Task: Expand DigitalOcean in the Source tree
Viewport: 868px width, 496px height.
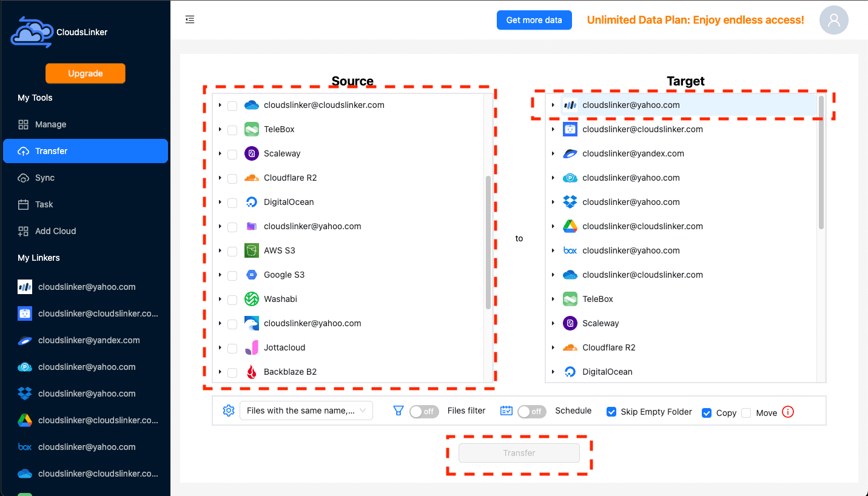Action: point(220,202)
